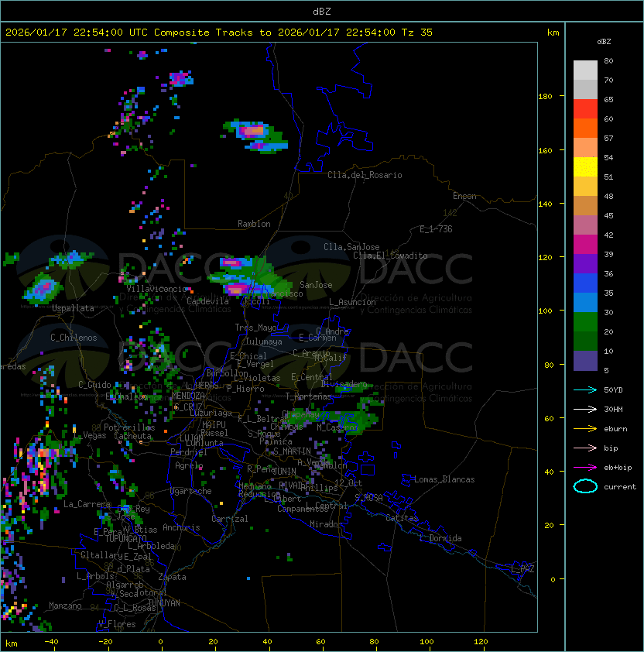
Task: Pick the magenta swatch between 42 and 39
Action: coord(585,245)
